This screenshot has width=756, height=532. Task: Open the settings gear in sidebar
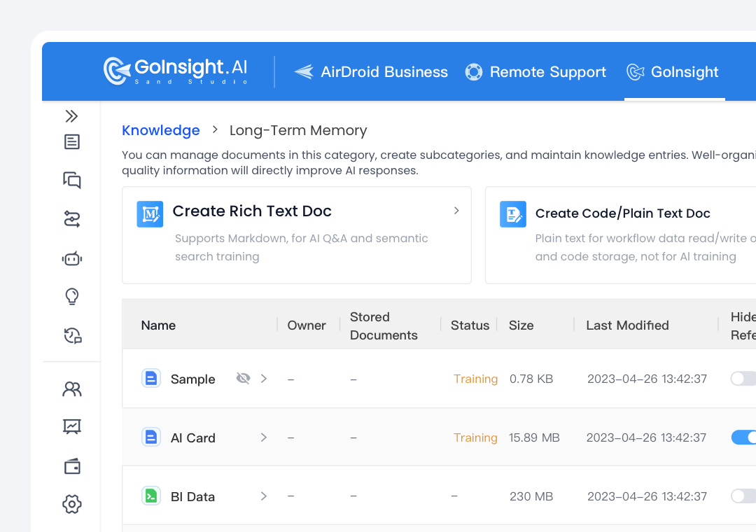pyautogui.click(x=71, y=504)
